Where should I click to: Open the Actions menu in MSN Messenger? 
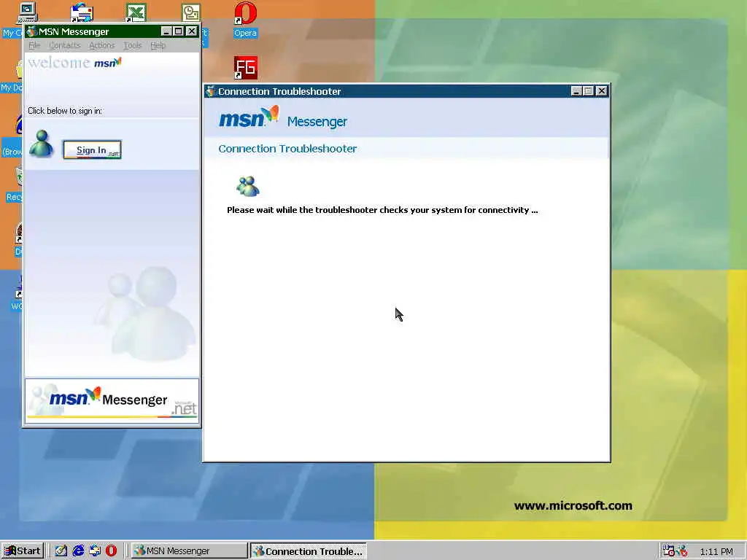coord(102,45)
